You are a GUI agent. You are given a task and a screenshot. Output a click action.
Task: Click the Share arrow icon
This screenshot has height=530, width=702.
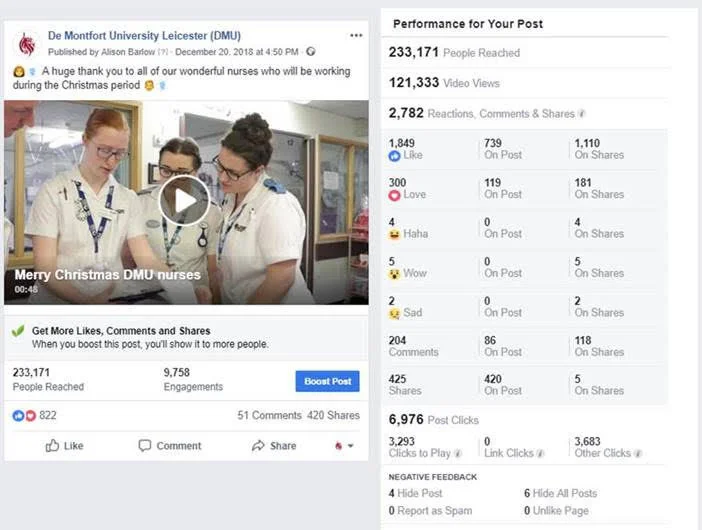click(258, 445)
